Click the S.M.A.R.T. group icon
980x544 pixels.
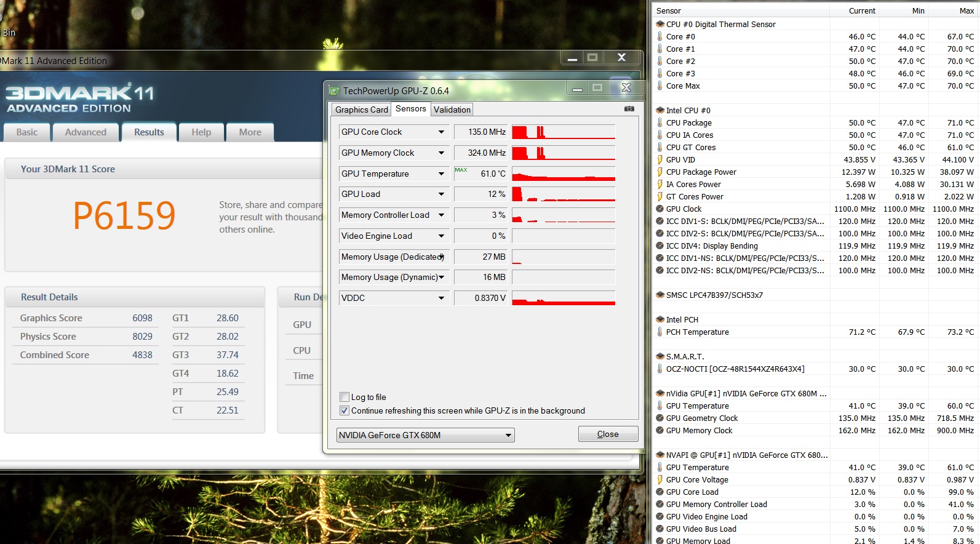(660, 356)
